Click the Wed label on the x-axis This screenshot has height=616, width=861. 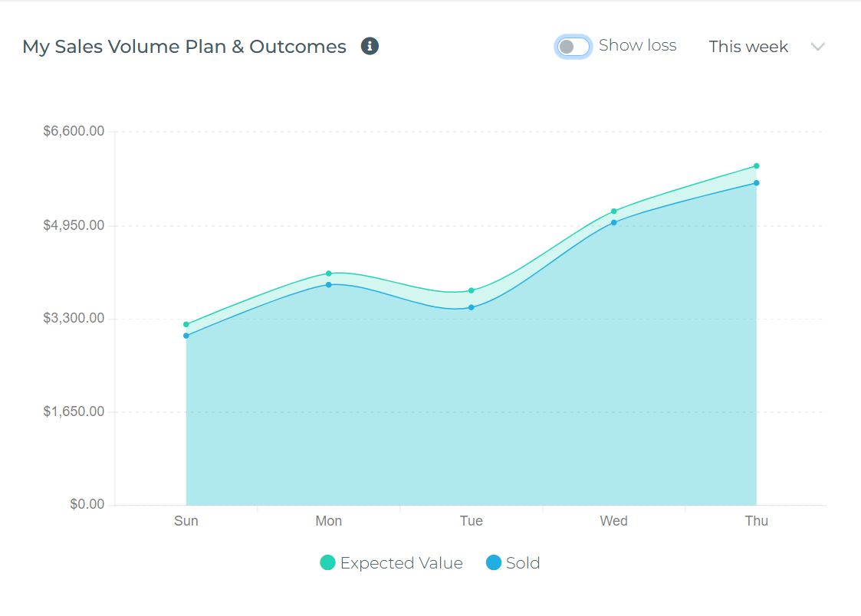[613, 521]
